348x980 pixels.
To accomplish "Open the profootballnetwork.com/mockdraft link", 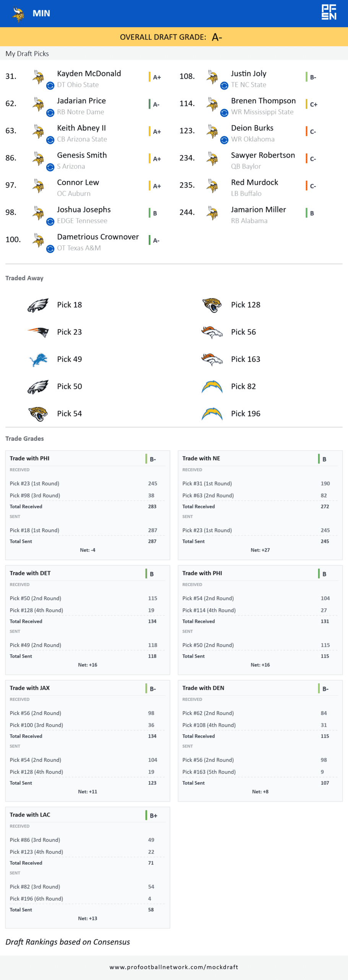I will pos(174,967).
